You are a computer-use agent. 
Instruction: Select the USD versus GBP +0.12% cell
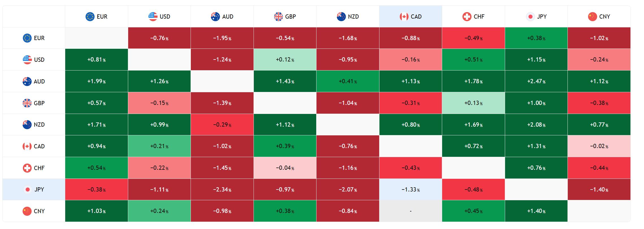(x=285, y=60)
